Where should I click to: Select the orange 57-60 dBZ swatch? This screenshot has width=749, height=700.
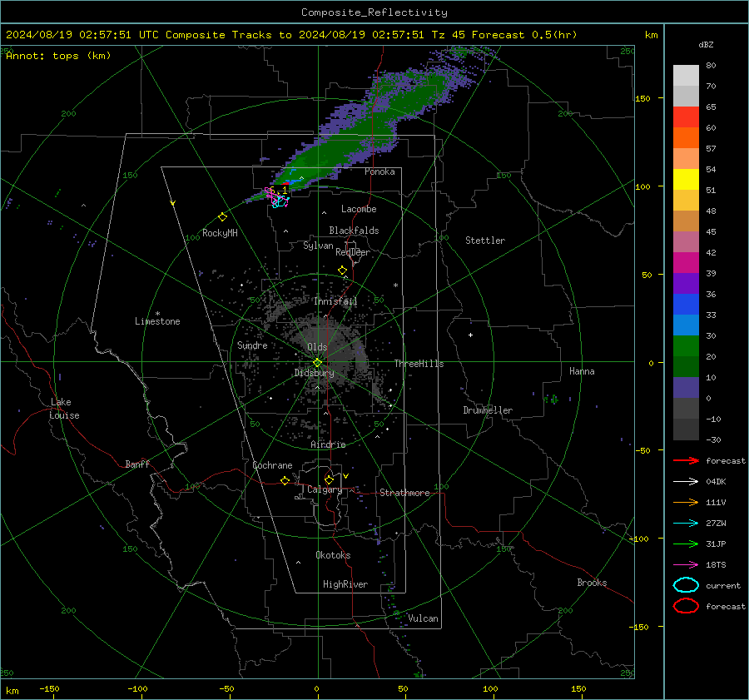coord(686,138)
